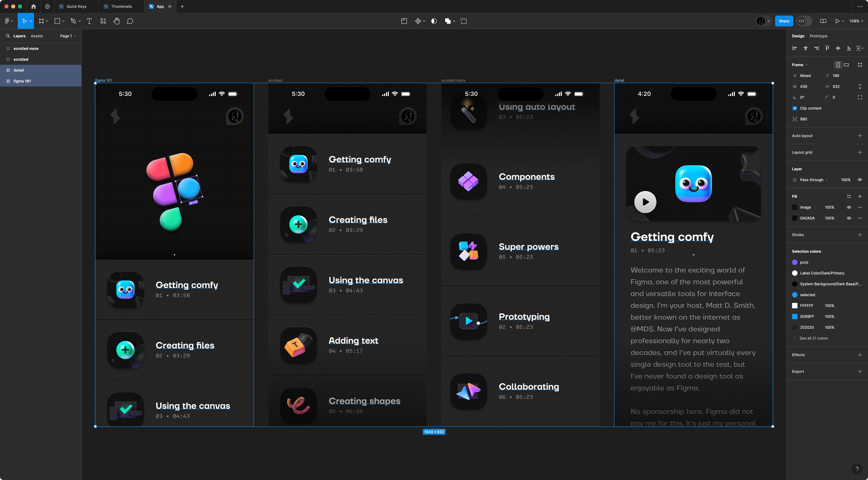Uncheck the Clip content checkbox

tap(795, 108)
